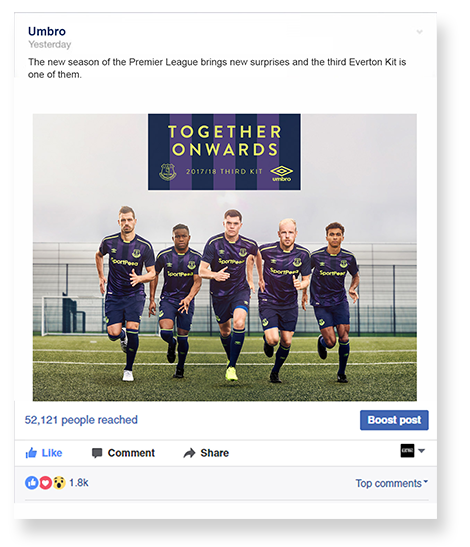Open the 52,121 people reached link
This screenshot has height=547, width=470.
click(x=81, y=420)
